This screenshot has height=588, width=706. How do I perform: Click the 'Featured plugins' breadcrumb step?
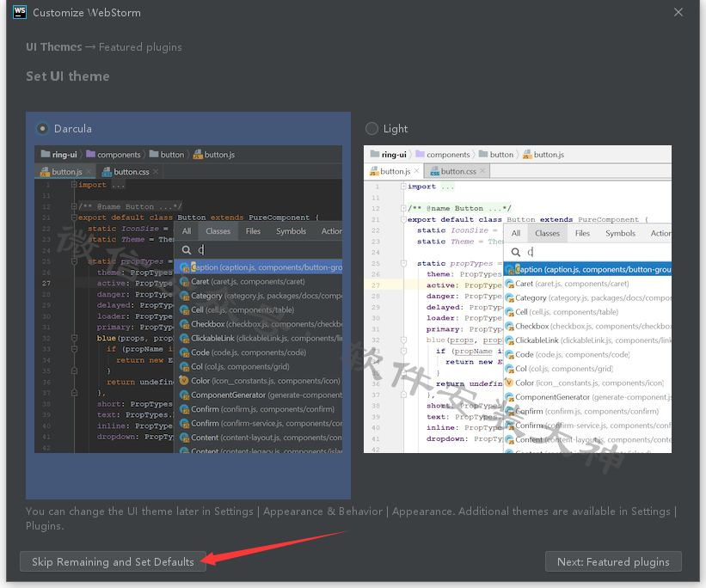140,47
